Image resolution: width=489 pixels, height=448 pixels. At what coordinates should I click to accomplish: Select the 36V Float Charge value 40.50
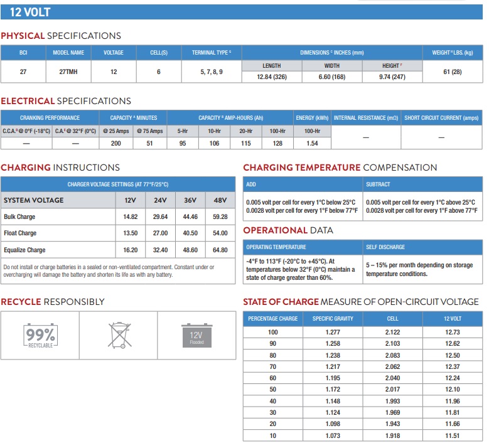190,233
